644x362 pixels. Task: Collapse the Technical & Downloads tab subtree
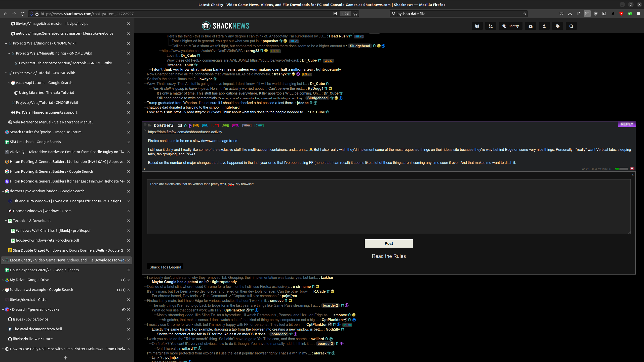pos(6,221)
